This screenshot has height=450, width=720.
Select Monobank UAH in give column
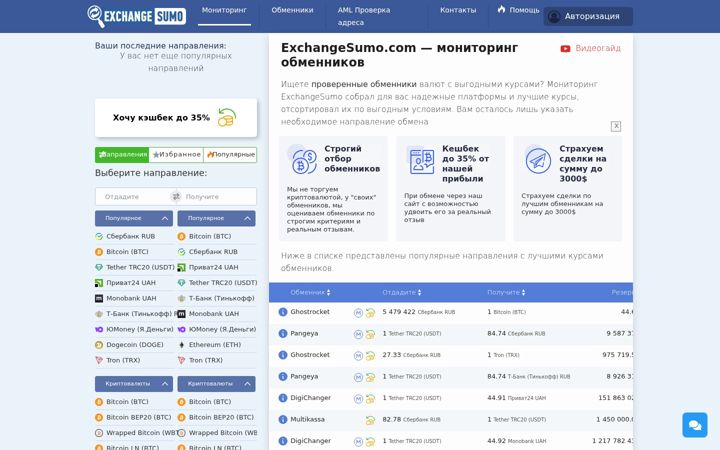point(131,298)
